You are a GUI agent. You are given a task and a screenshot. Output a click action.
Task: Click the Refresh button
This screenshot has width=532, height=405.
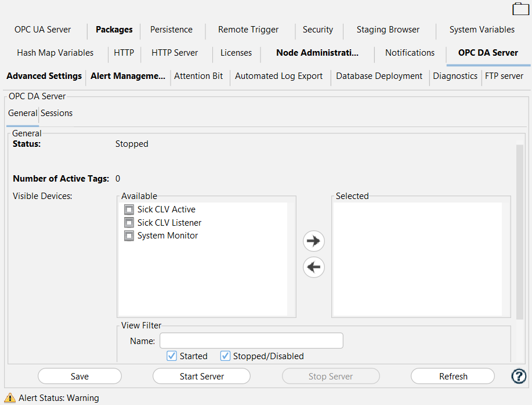pos(453,376)
